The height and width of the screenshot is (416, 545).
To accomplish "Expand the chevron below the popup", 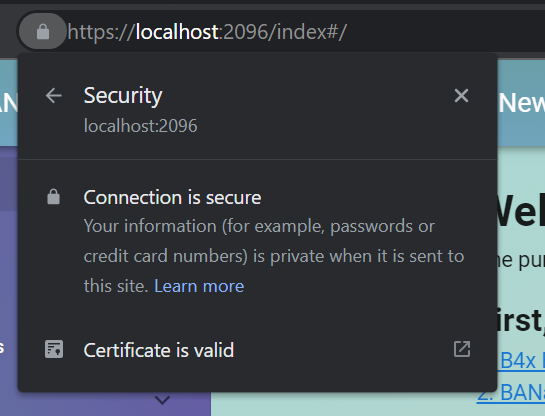I will [162, 400].
